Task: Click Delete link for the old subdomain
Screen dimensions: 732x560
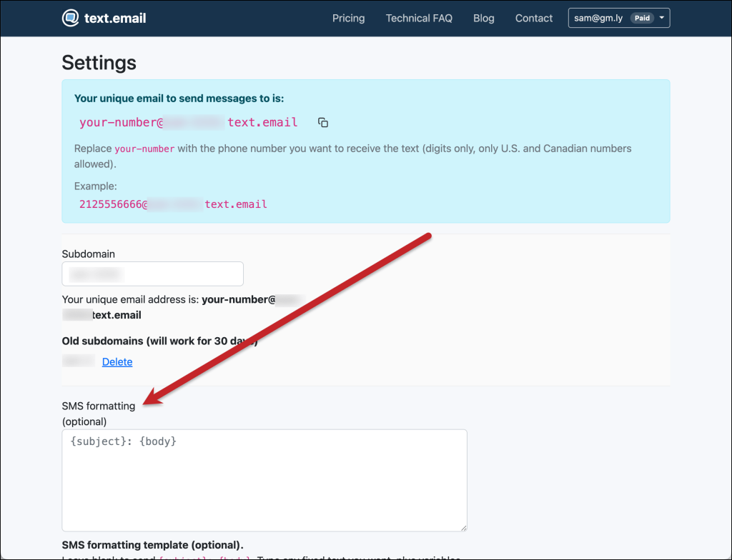Action: coord(117,362)
